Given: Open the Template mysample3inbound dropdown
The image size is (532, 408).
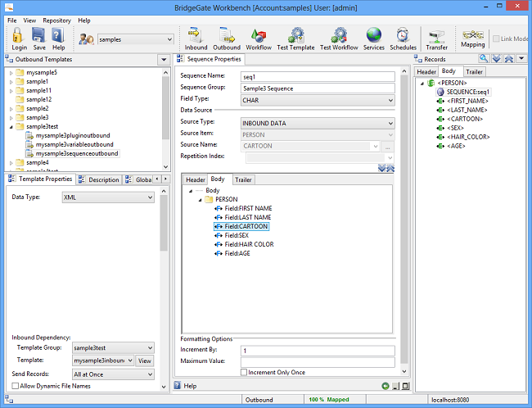Looking at the screenshot, I should tap(130, 360).
